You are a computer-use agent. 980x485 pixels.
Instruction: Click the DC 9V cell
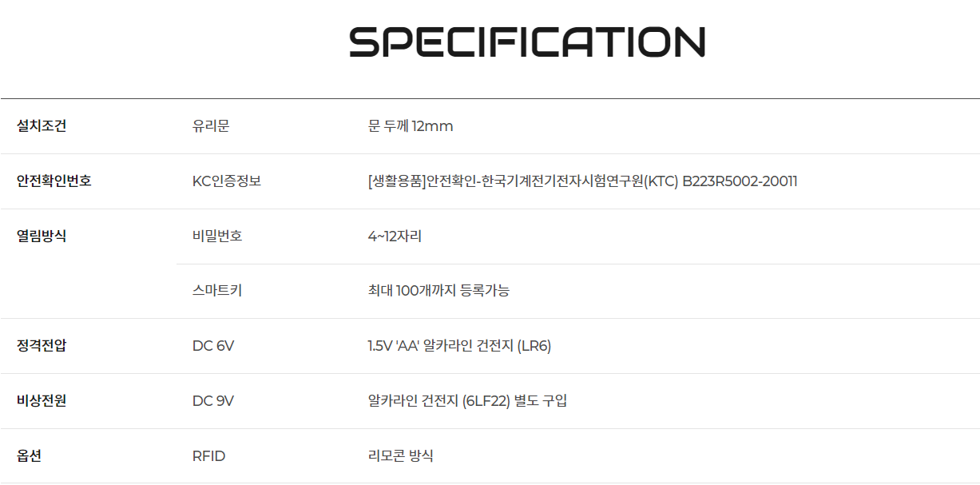[x=213, y=401]
